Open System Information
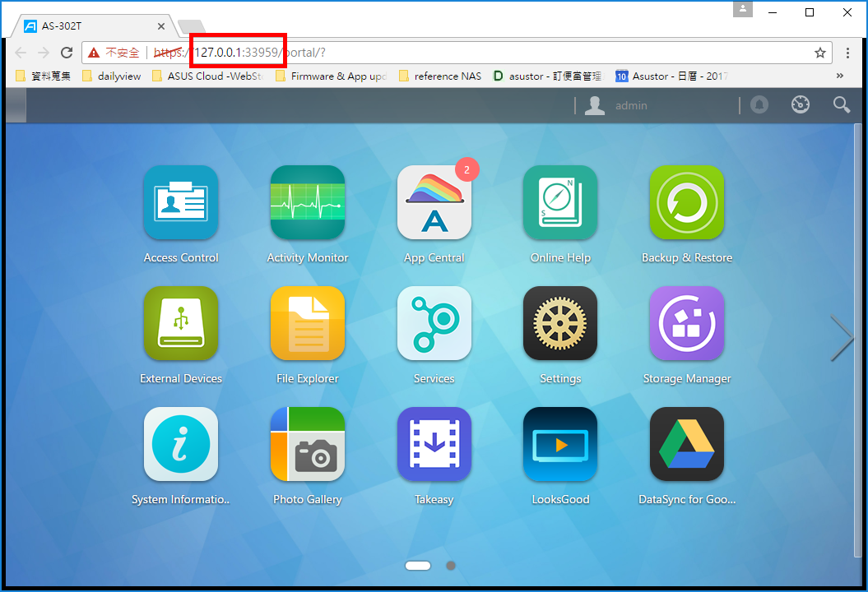 point(180,444)
